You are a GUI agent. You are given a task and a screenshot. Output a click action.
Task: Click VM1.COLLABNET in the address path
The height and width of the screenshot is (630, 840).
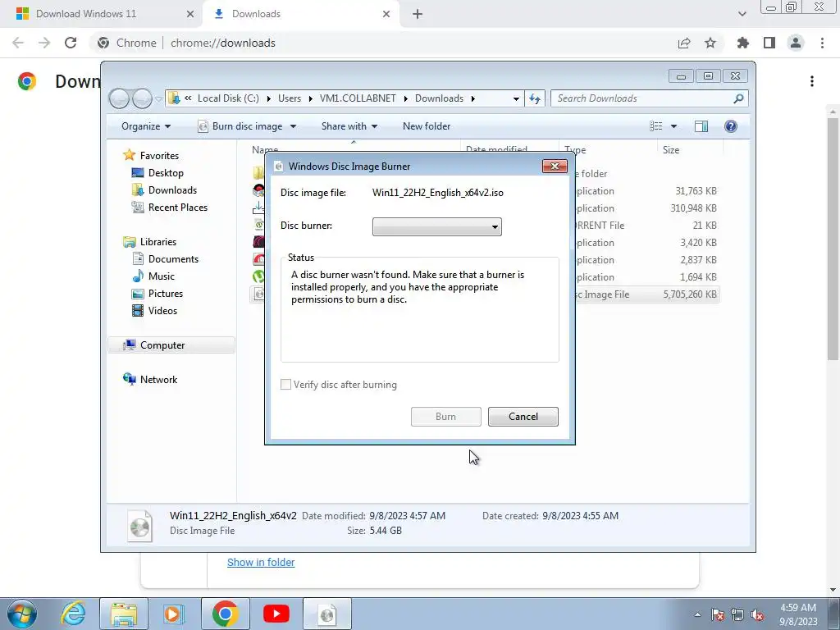tap(358, 98)
